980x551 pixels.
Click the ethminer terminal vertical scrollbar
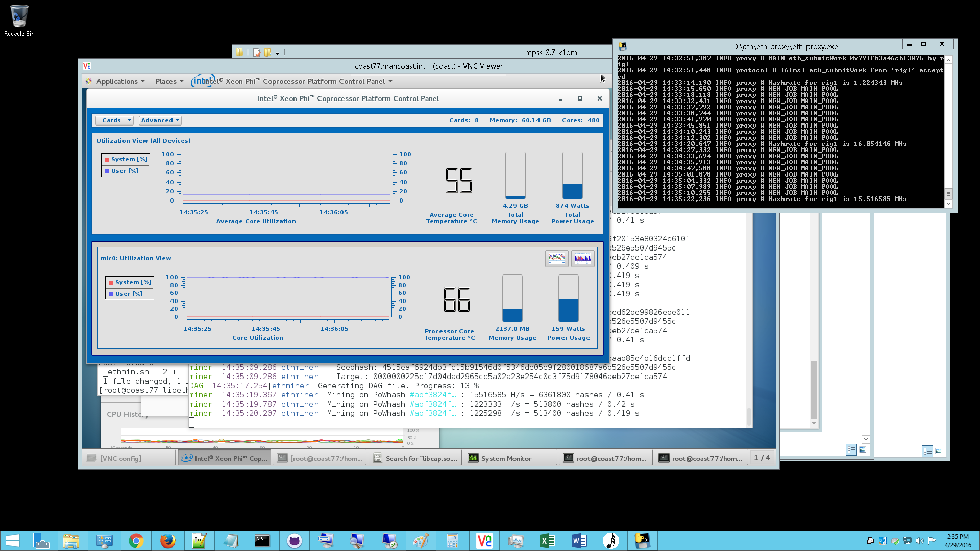click(x=749, y=416)
